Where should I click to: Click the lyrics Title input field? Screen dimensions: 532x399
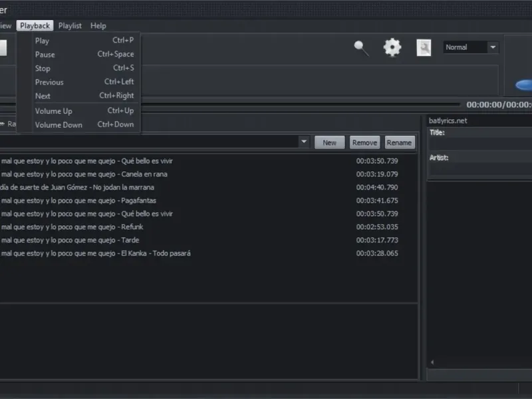(479, 144)
